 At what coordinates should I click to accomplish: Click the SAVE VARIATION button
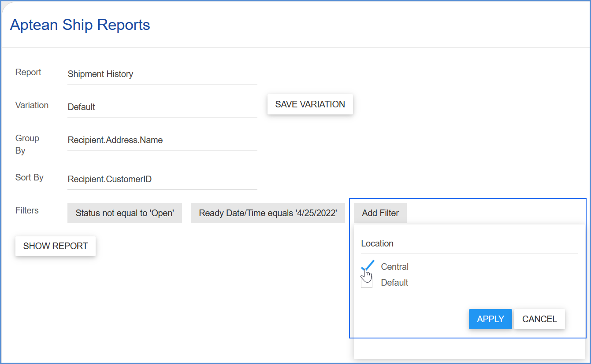[310, 104]
